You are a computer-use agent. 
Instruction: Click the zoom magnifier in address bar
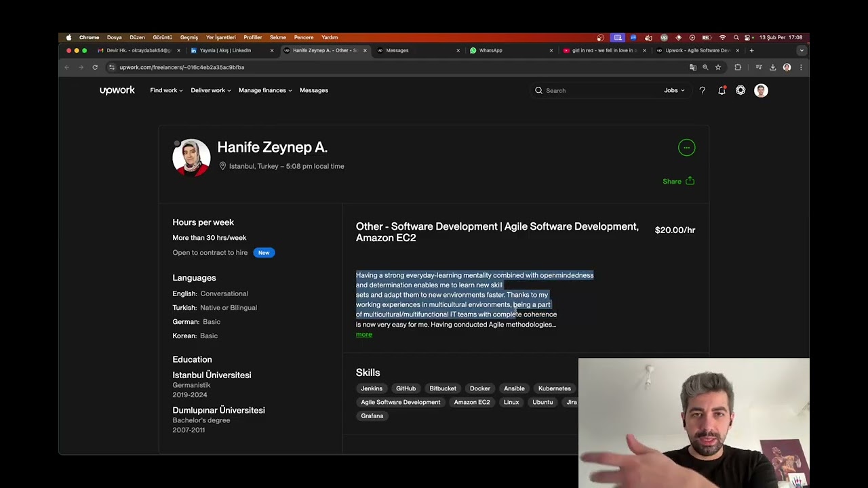tap(705, 67)
